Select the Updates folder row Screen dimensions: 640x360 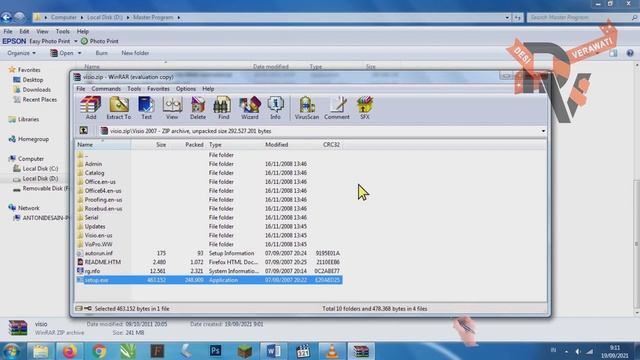click(x=208, y=227)
